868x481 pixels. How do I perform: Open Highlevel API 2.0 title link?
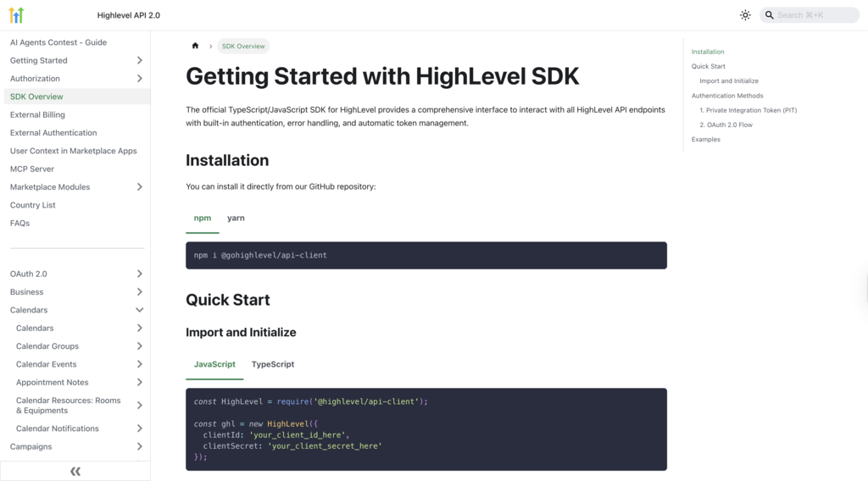coord(129,15)
